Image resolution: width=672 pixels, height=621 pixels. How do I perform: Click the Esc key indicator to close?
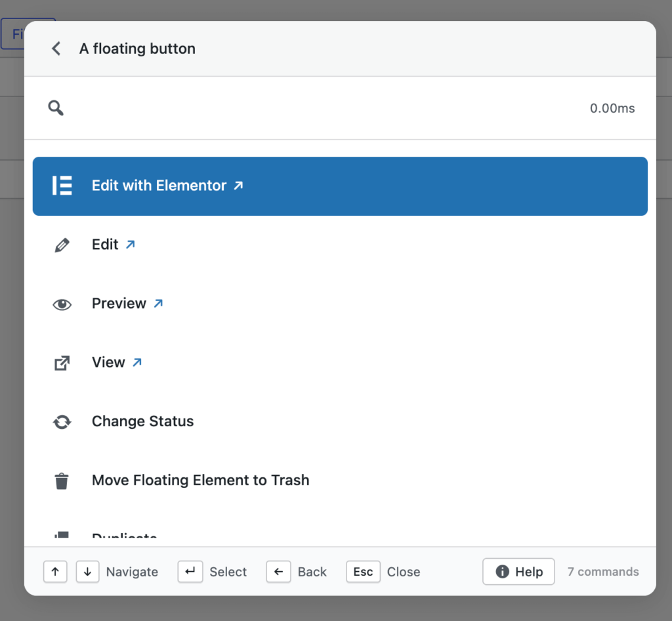[363, 571]
